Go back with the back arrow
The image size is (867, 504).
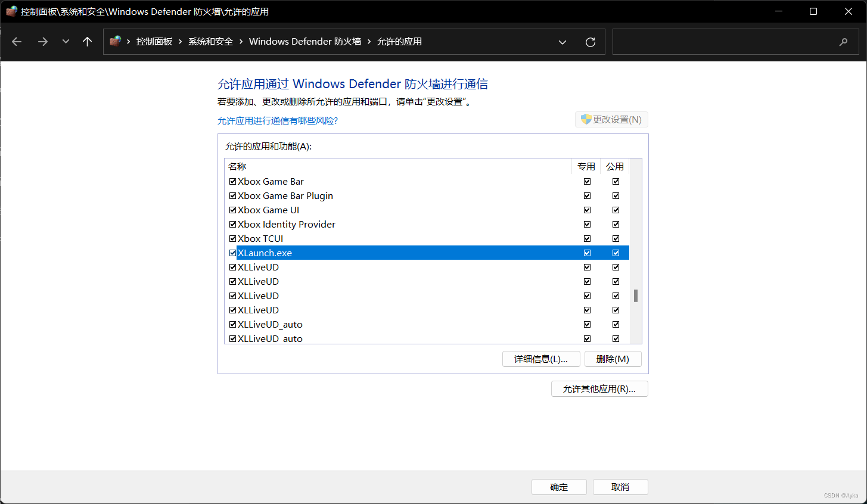tap(17, 42)
